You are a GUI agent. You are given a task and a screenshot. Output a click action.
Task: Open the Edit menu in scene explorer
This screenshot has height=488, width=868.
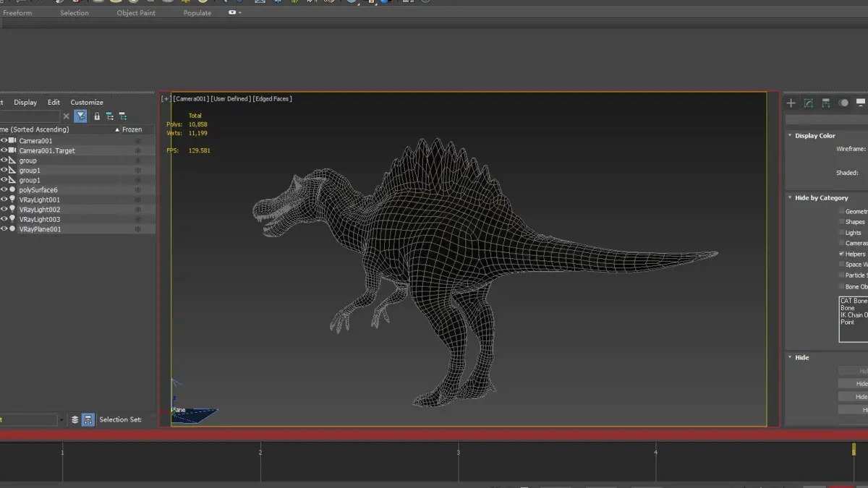[54, 102]
